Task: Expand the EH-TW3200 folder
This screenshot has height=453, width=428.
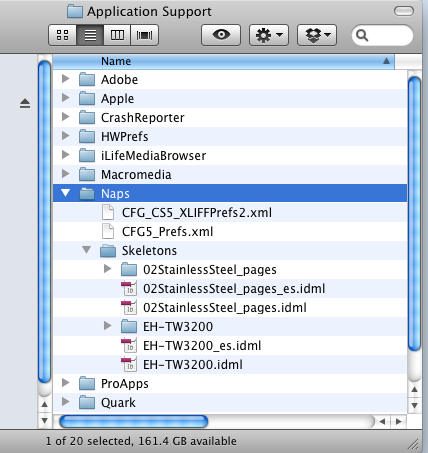Action: click(107, 325)
